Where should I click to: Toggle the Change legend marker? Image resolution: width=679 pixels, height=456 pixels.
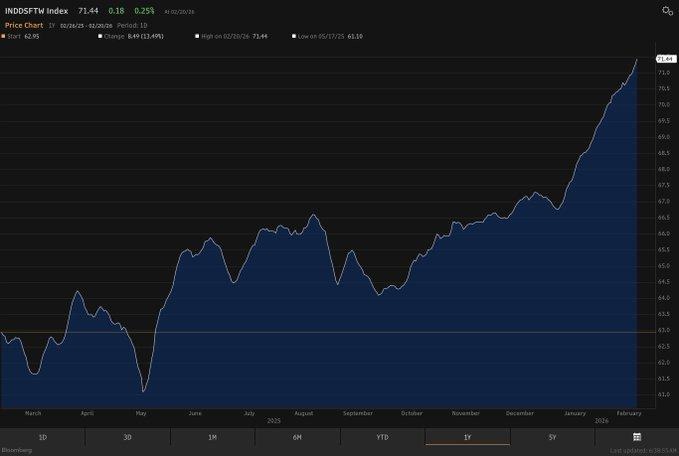point(100,36)
